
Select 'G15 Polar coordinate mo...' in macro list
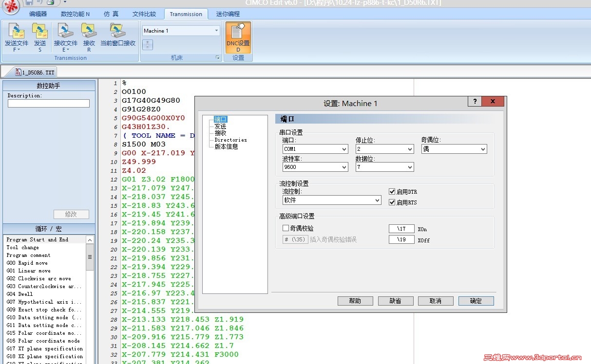(x=45, y=333)
